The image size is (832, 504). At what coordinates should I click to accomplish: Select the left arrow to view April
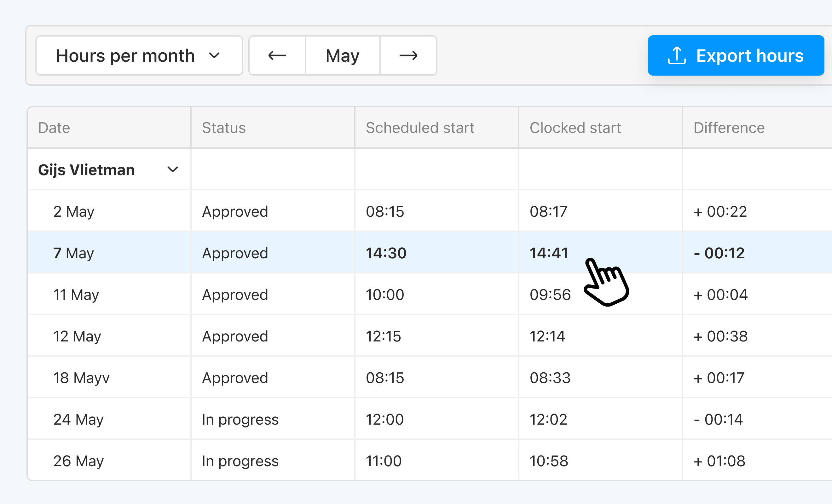coord(277,56)
